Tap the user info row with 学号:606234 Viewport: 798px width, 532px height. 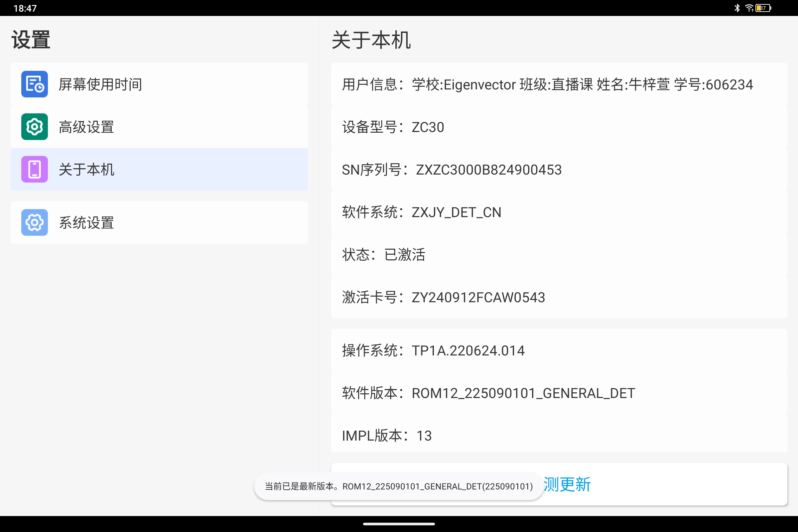[x=559, y=84]
